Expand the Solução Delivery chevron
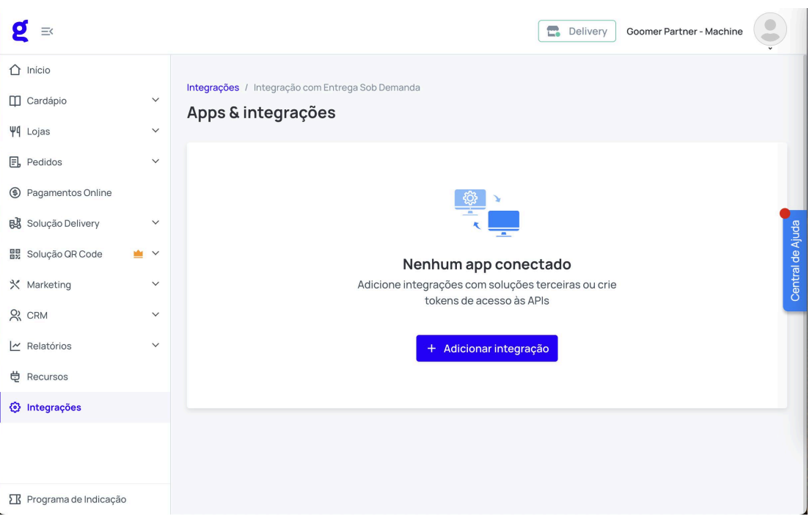This screenshot has width=812, height=519. (155, 223)
